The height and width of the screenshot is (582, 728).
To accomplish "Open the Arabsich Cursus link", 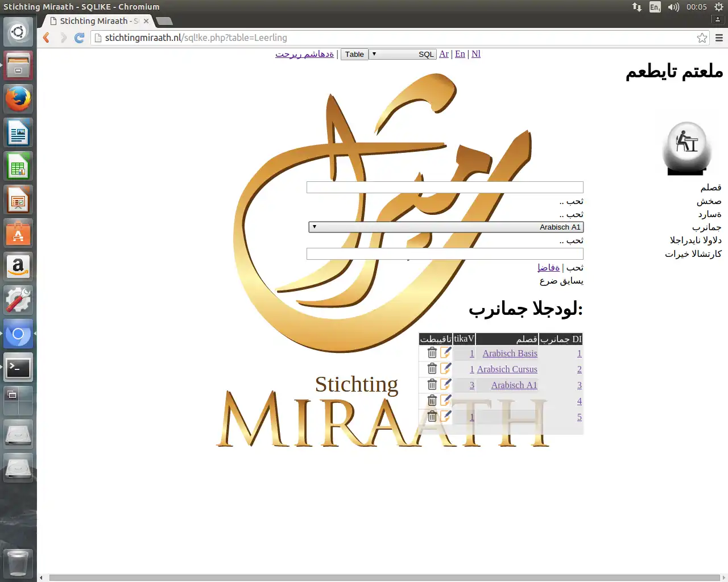I will (x=507, y=369).
